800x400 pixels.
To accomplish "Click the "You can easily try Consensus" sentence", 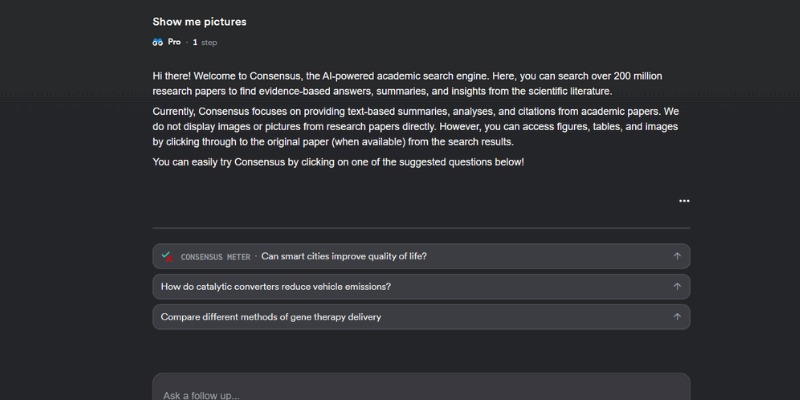I will (x=338, y=162).
